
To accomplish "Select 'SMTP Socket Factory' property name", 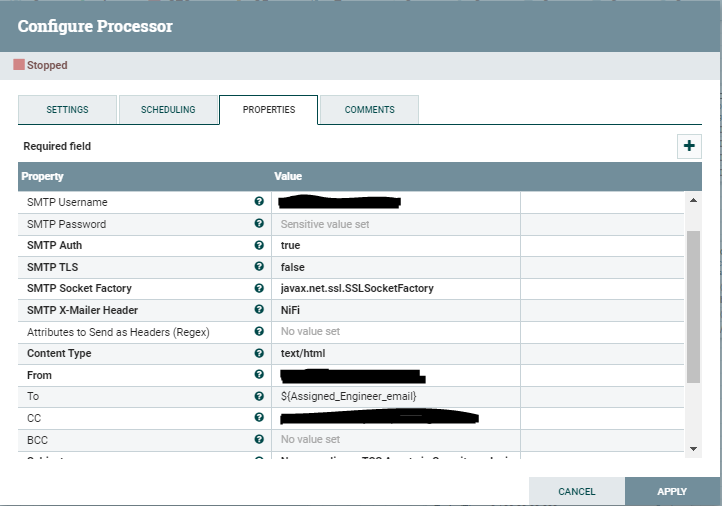I will [x=79, y=288].
